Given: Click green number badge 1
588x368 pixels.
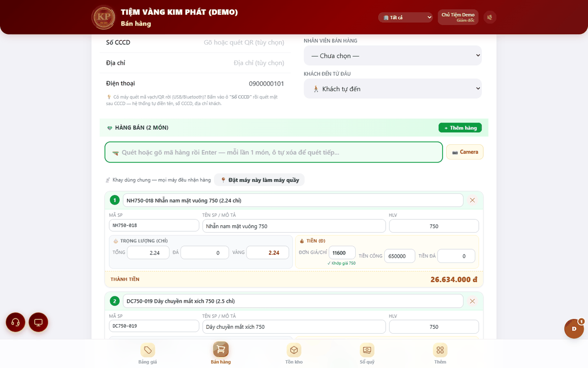Looking at the screenshot, I should point(115,200).
